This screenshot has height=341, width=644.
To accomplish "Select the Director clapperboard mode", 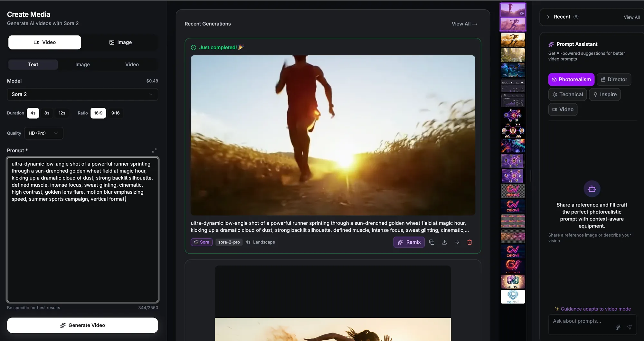I will coord(614,79).
